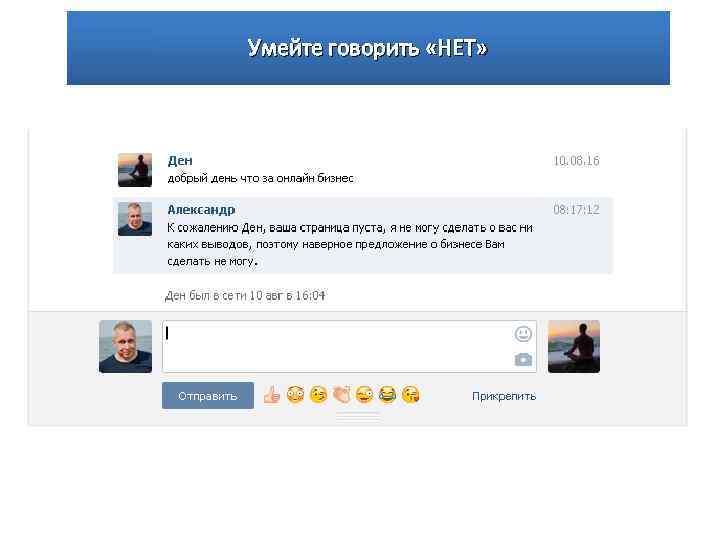Open sender name link Ден
The image size is (720, 540).
coord(180,161)
